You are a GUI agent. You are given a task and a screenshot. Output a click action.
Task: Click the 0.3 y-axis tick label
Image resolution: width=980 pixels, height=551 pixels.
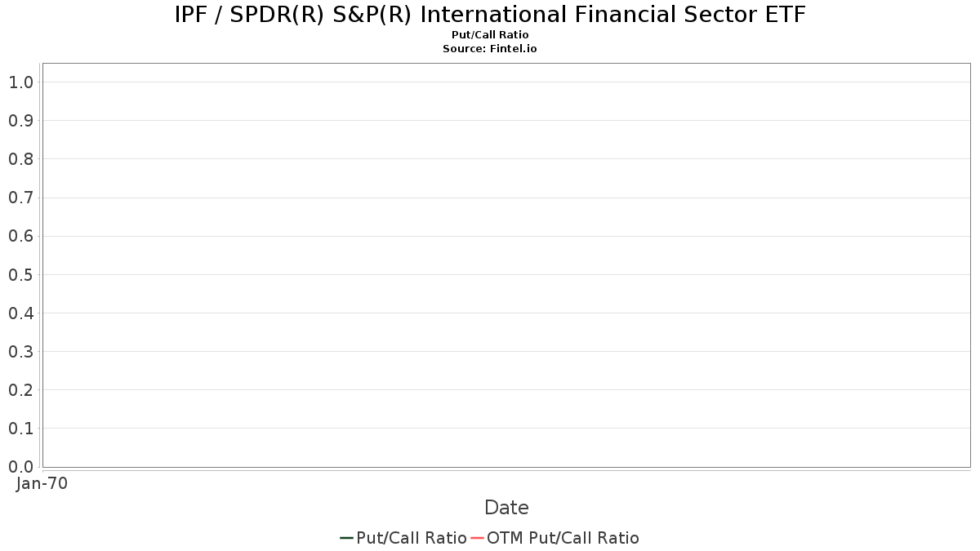click(x=21, y=351)
